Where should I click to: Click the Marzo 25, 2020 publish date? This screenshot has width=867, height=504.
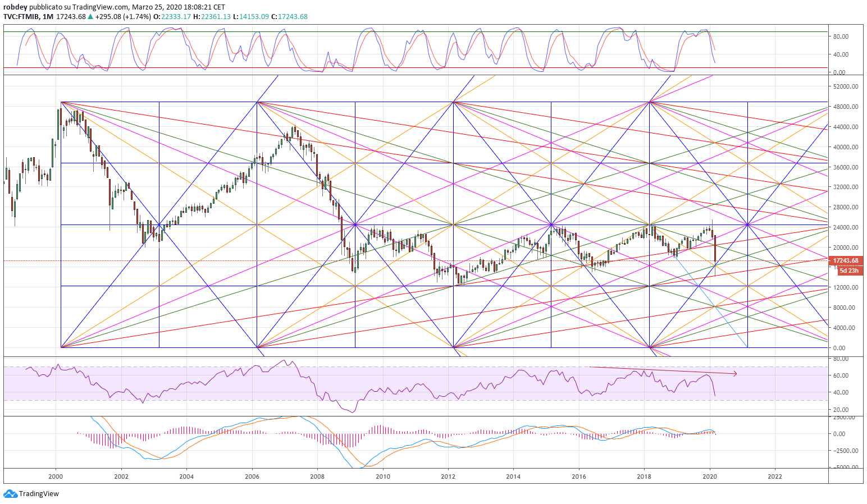(157, 7)
